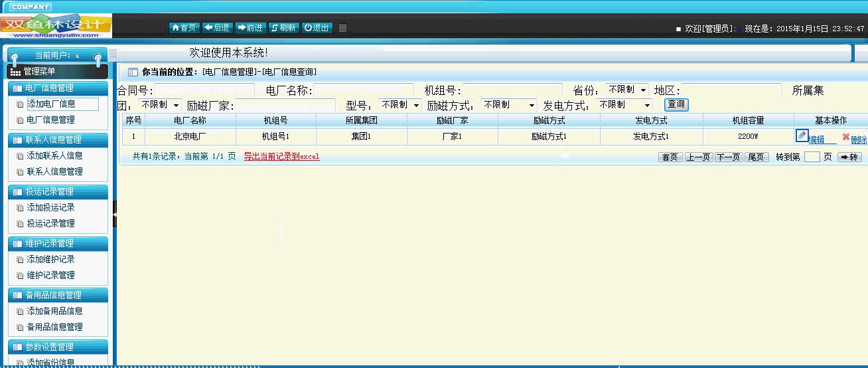Collapse the 投运记录管理 section header
Image resolution: width=868 pixels, height=368 pixels.
58,192
